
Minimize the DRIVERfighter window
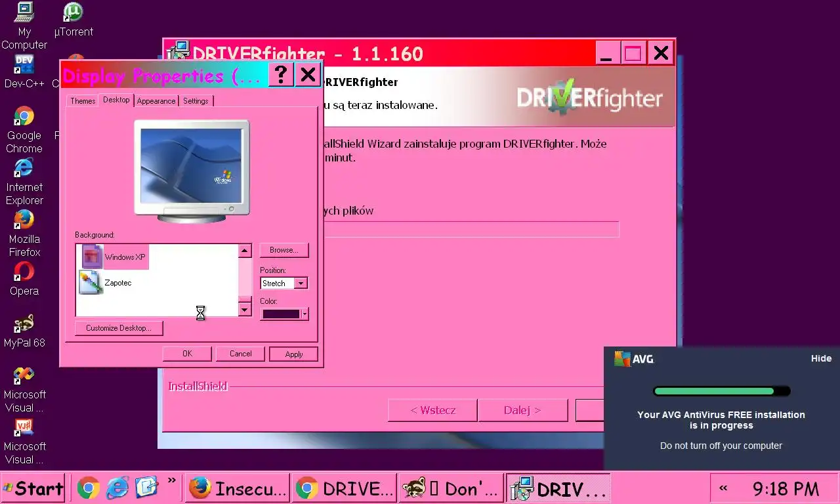pos(606,53)
